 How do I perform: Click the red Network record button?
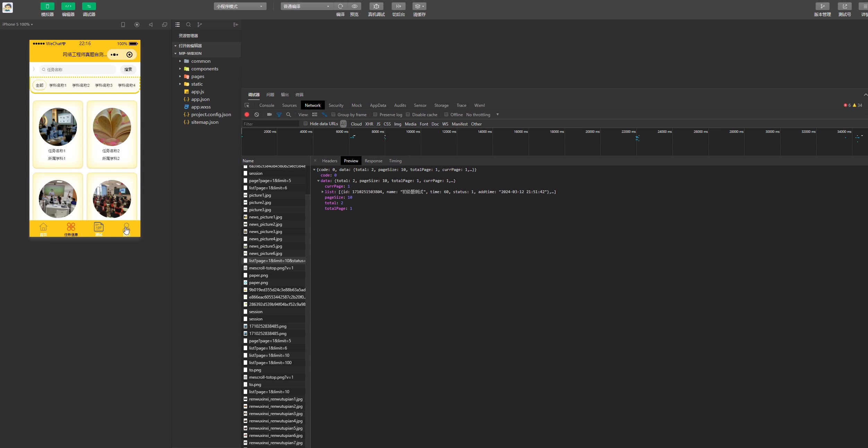(x=246, y=114)
